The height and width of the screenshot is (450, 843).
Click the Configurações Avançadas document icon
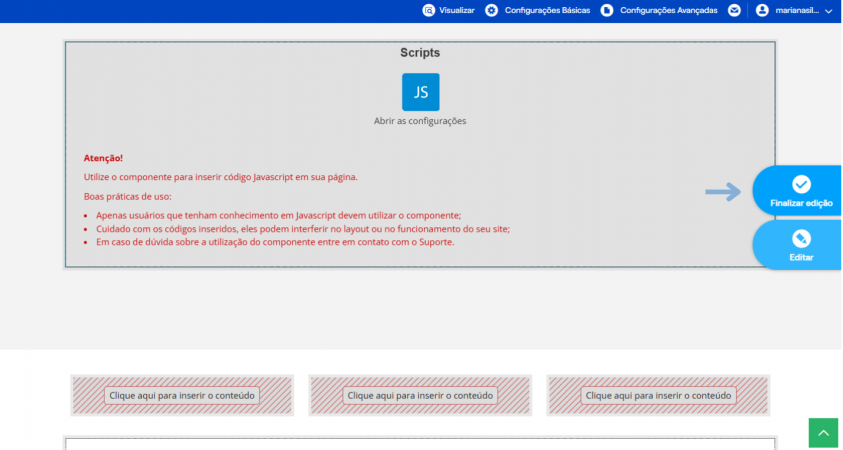click(x=607, y=11)
